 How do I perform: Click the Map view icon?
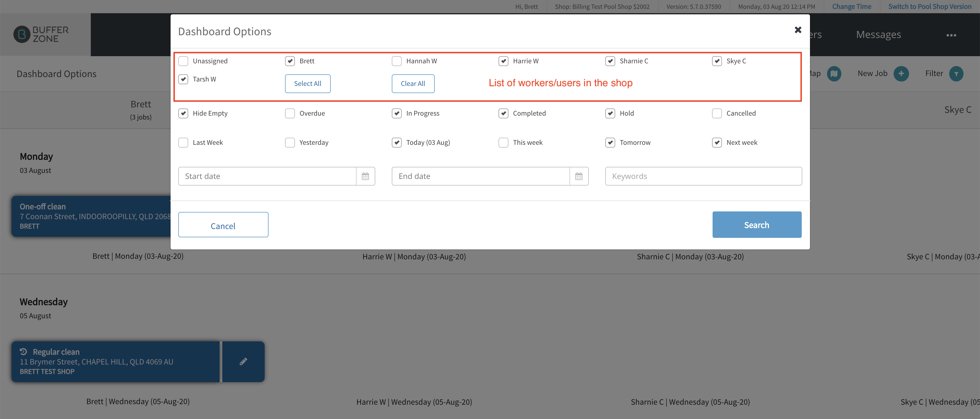(x=834, y=74)
